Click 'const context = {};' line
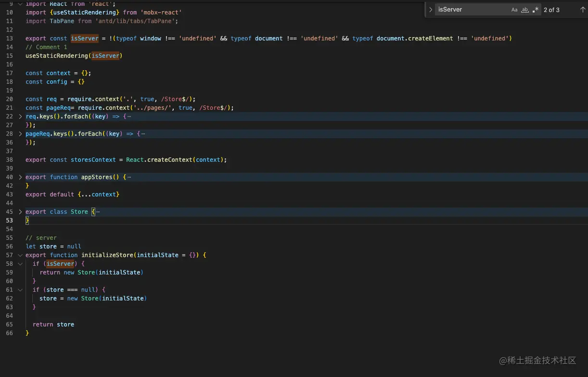Viewport: 588px width, 377px height. tap(58, 73)
